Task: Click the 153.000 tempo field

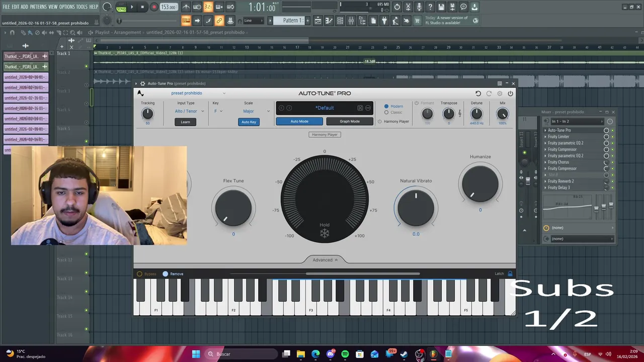Action: (169, 7)
